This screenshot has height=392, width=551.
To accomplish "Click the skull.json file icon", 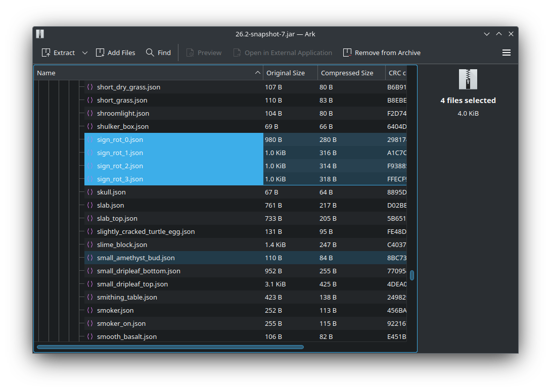I will pos(90,192).
